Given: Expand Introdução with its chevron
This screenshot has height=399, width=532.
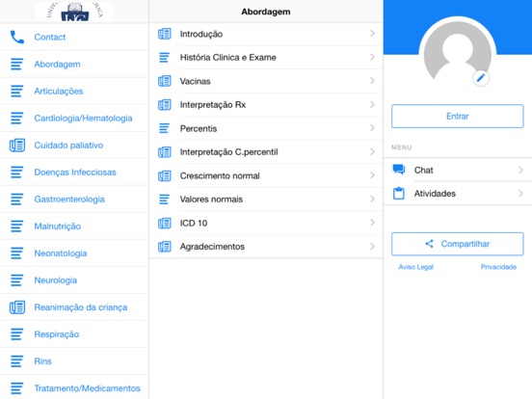Looking at the screenshot, I should [x=372, y=33].
